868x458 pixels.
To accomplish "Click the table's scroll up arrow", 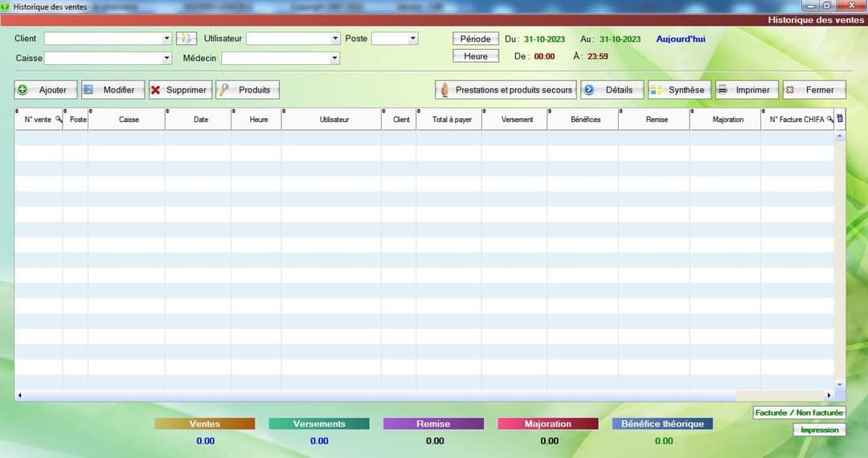I will tap(840, 136).
